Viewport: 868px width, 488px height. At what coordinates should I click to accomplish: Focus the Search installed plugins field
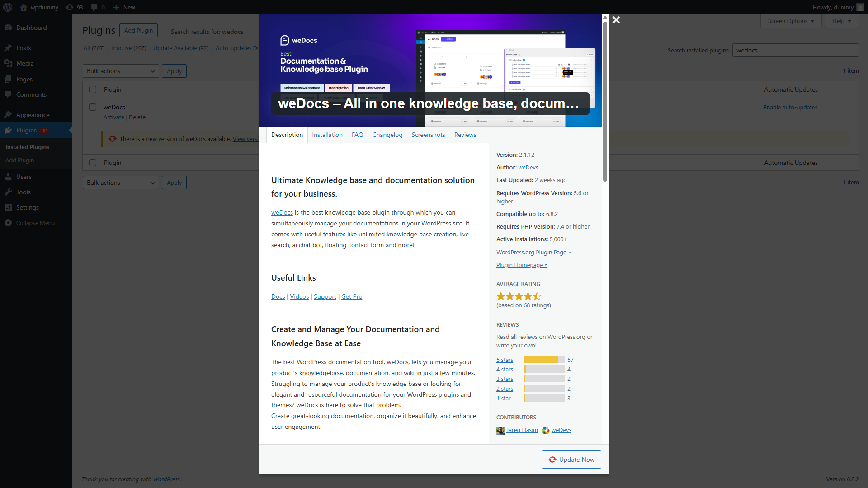pos(795,50)
